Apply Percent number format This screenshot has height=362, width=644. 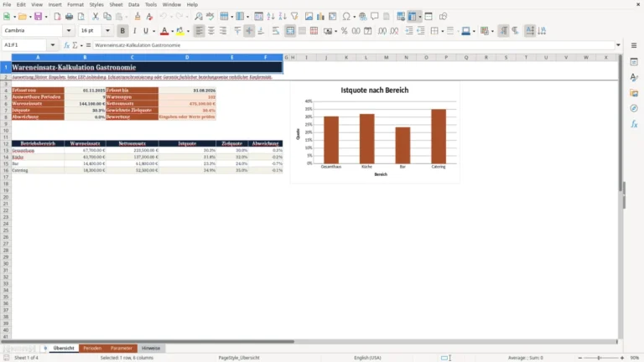coord(344,31)
